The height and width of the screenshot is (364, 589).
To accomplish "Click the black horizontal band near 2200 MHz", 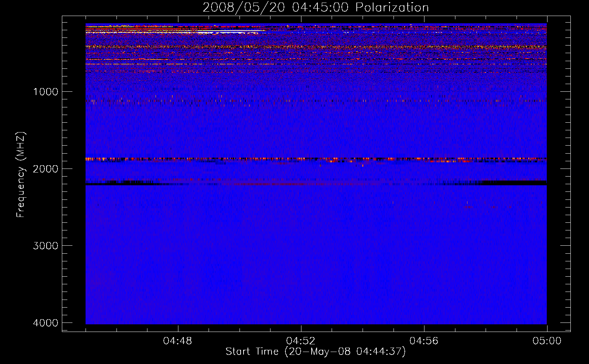I will 316,183.
